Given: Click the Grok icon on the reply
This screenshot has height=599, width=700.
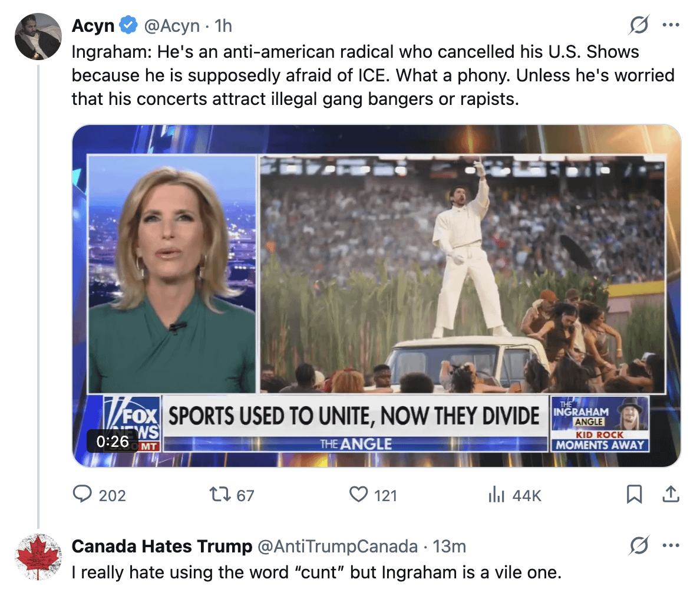Looking at the screenshot, I should [x=639, y=546].
